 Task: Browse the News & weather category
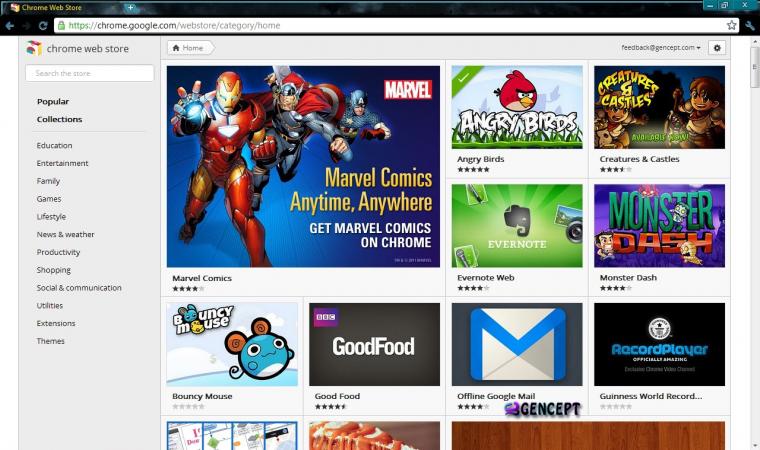tap(65, 234)
